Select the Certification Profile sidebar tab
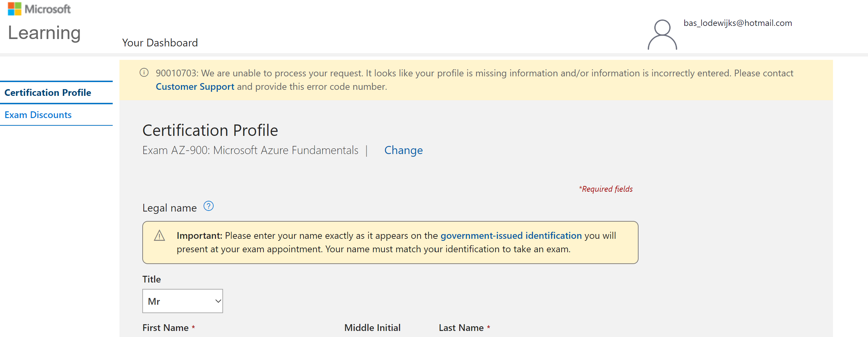This screenshot has width=868, height=337. [x=48, y=92]
